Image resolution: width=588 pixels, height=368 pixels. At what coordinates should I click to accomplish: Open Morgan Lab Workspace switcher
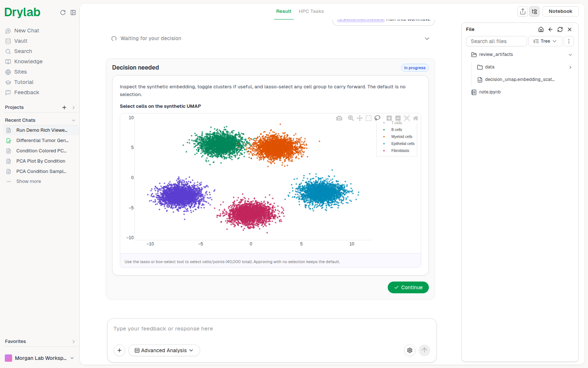click(x=39, y=358)
